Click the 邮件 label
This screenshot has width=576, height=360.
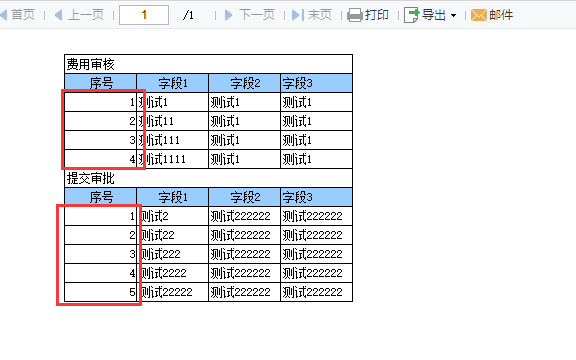[x=501, y=15]
